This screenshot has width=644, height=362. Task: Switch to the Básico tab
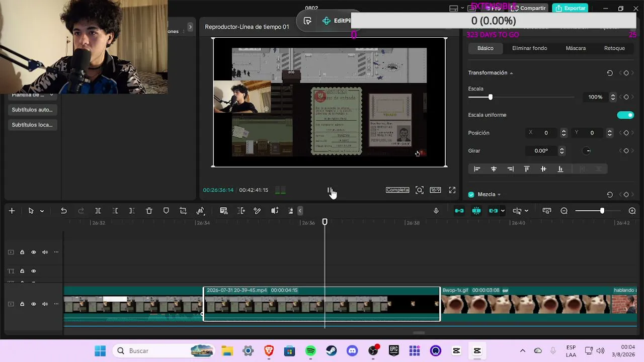(x=486, y=48)
